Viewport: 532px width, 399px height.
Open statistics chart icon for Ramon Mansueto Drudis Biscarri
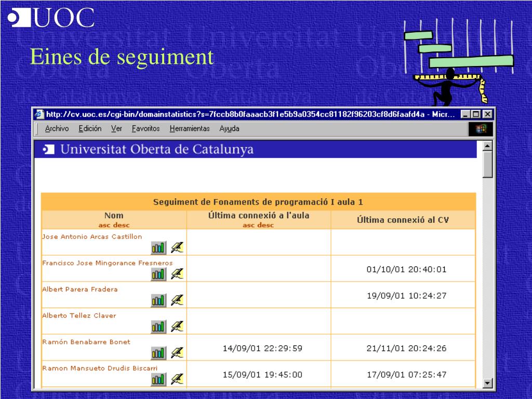[x=158, y=379]
